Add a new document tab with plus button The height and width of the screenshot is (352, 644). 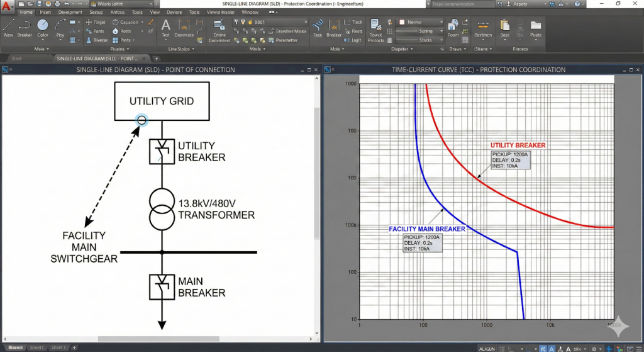(157, 59)
